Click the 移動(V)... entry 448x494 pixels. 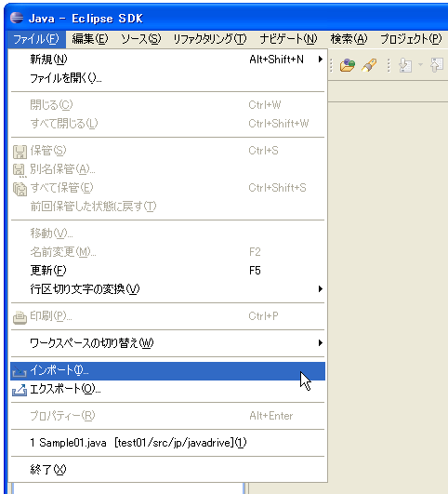tap(167, 234)
